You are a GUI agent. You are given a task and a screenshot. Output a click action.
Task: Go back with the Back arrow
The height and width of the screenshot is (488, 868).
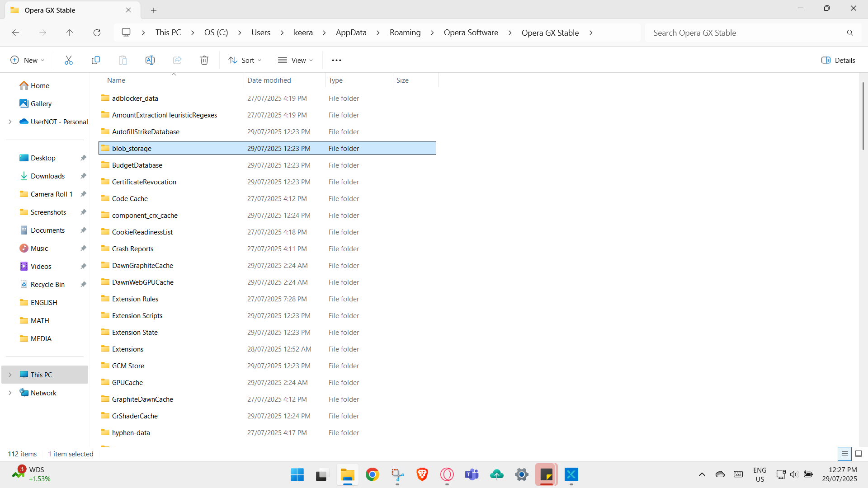click(15, 33)
